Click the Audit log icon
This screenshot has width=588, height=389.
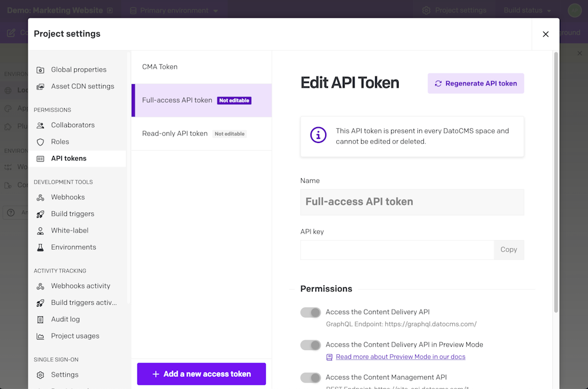point(41,320)
